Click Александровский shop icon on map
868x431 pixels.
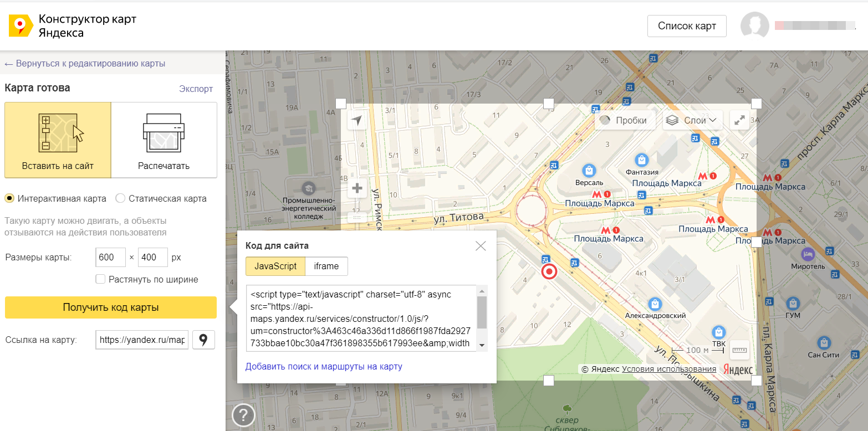point(656,304)
